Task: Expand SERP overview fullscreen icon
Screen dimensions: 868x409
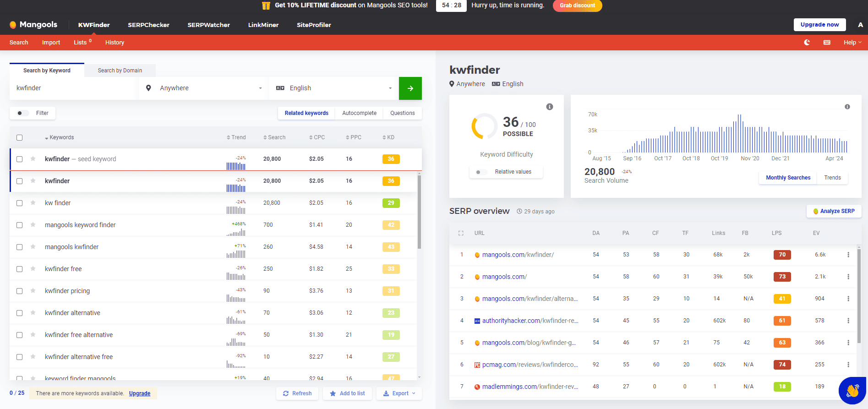Action: point(461,233)
